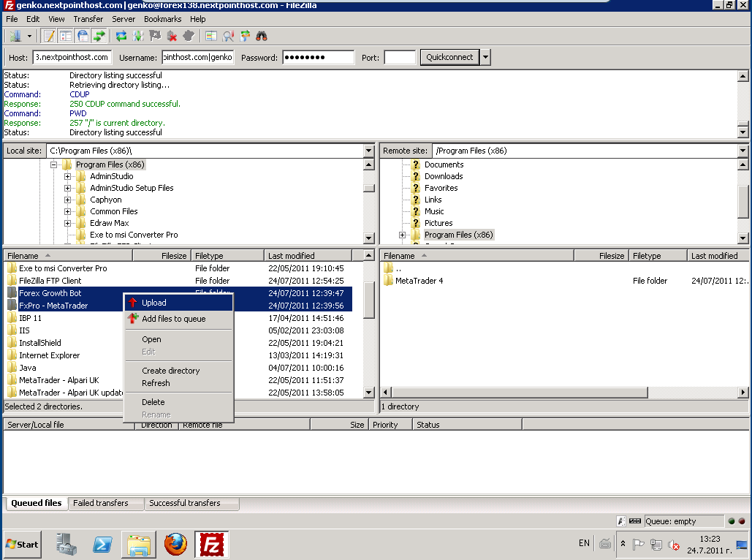This screenshot has width=752, height=560.
Task: Click the folder icon beside MetaTrader 4
Action: coord(389,281)
